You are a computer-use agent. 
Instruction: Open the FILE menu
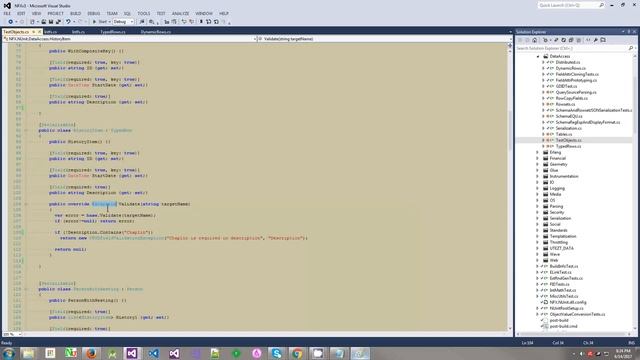(7, 13)
